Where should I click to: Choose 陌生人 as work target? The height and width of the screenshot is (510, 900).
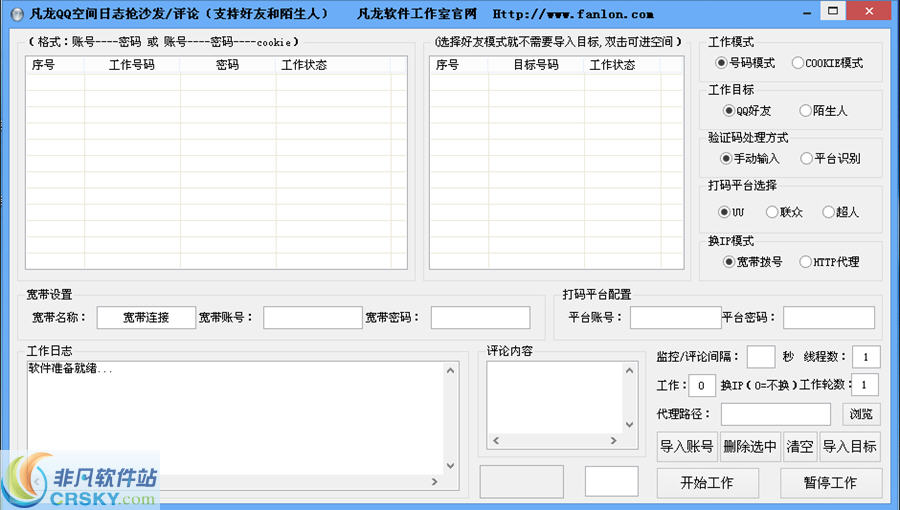[823, 111]
